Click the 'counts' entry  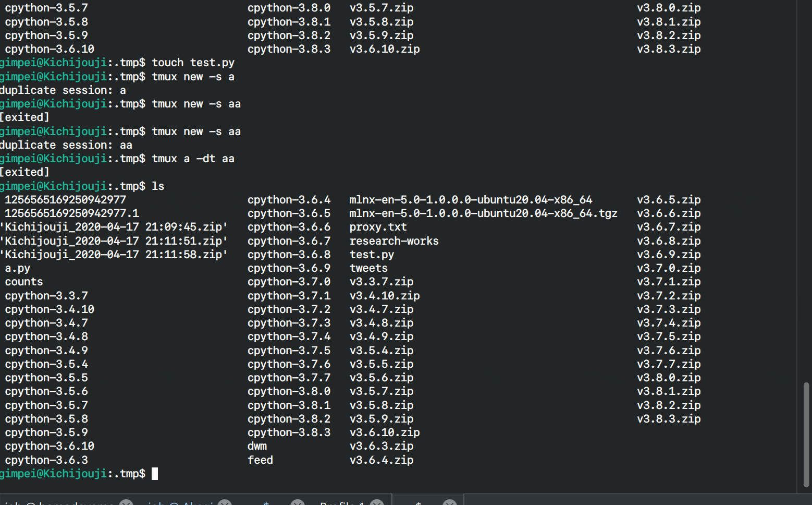click(24, 282)
